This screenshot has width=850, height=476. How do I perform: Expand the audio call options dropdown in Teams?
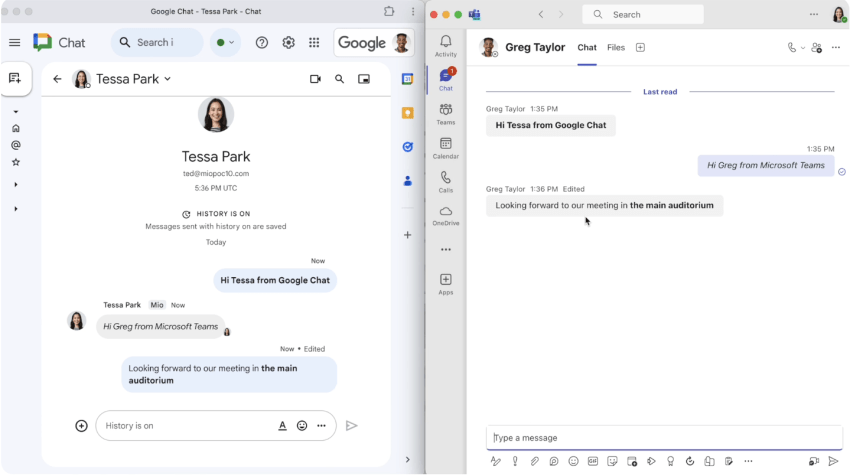point(802,48)
